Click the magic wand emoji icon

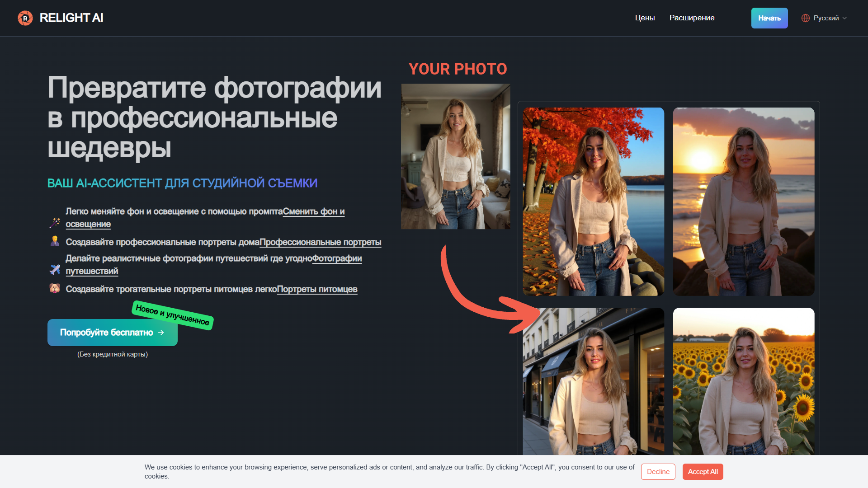[55, 223]
